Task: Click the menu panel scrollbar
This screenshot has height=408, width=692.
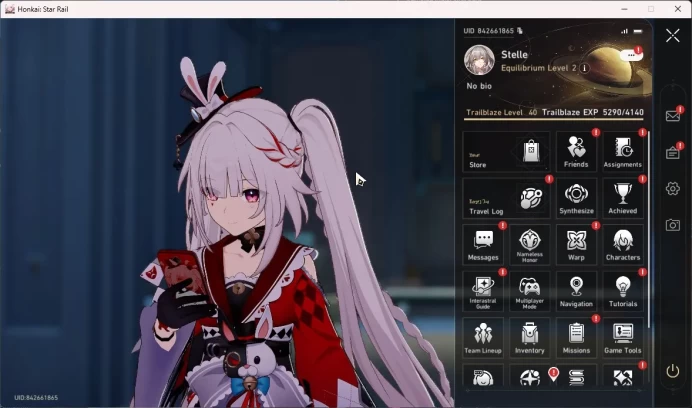Action: pos(649,230)
